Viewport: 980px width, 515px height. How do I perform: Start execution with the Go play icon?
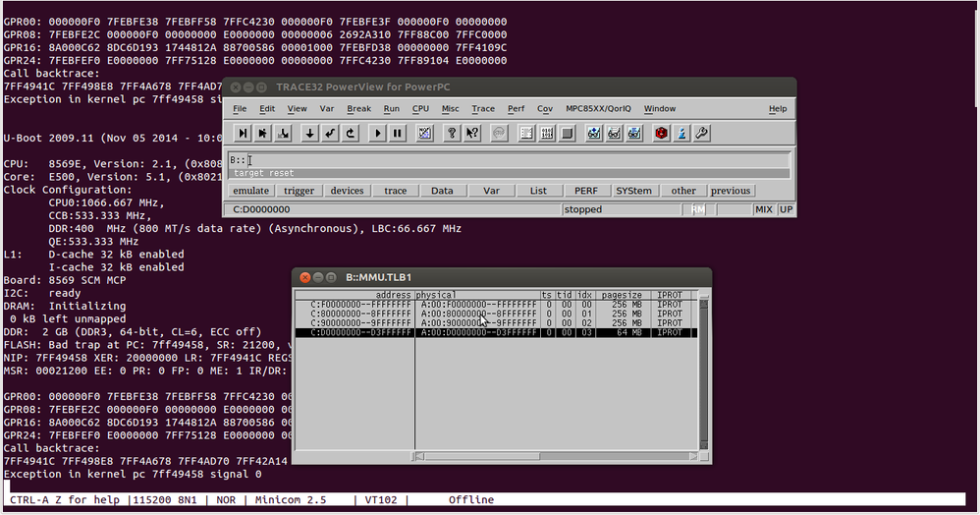[x=377, y=133]
